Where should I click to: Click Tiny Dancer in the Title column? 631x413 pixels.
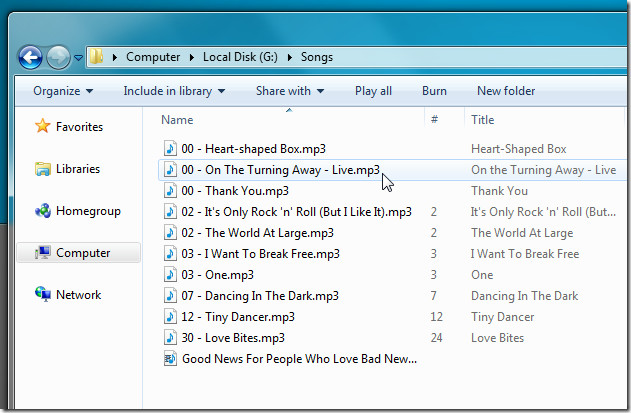click(x=502, y=317)
